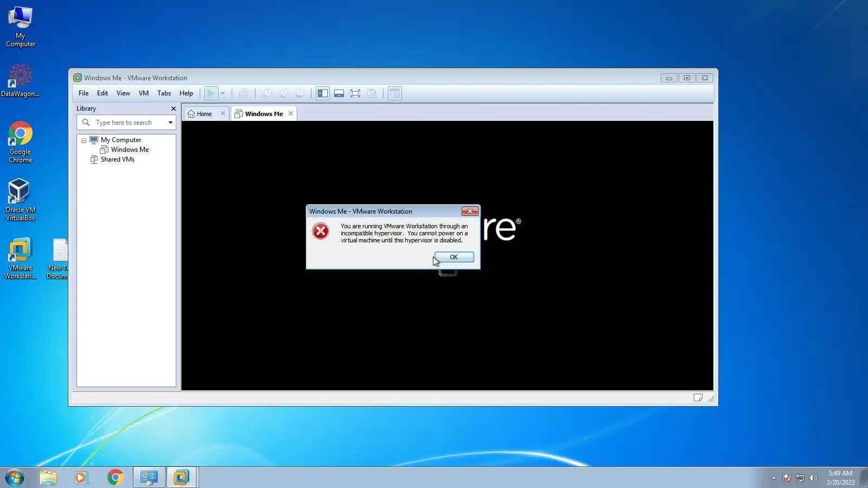Close the Library panel
The image size is (868, 488).
point(174,108)
